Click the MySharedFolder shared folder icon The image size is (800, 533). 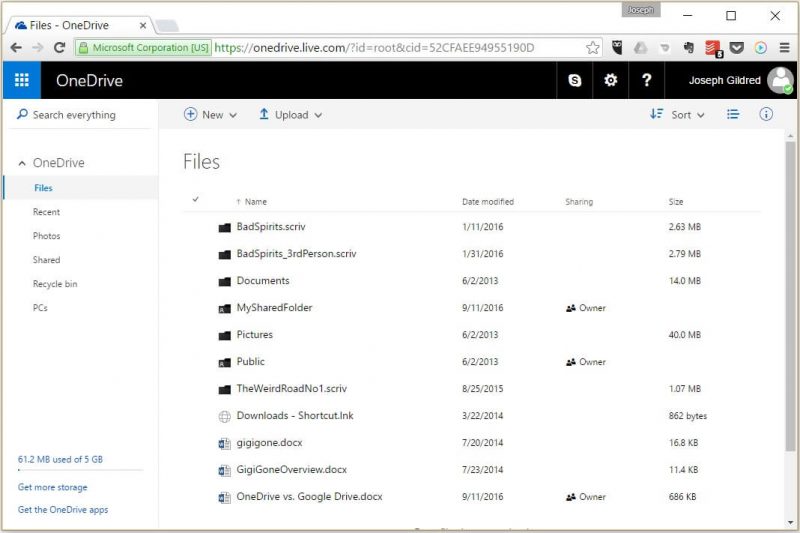224,309
